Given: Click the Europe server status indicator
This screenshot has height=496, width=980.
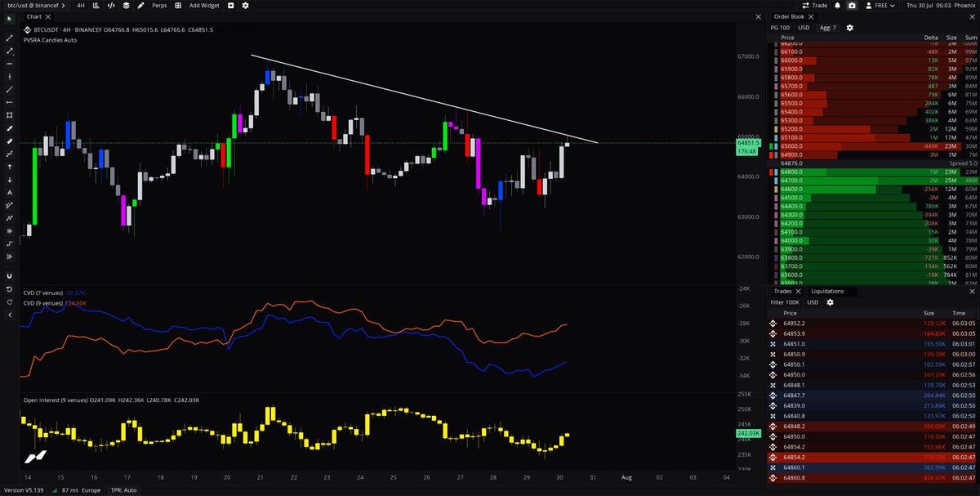Looking at the screenshot, I should pos(91,489).
